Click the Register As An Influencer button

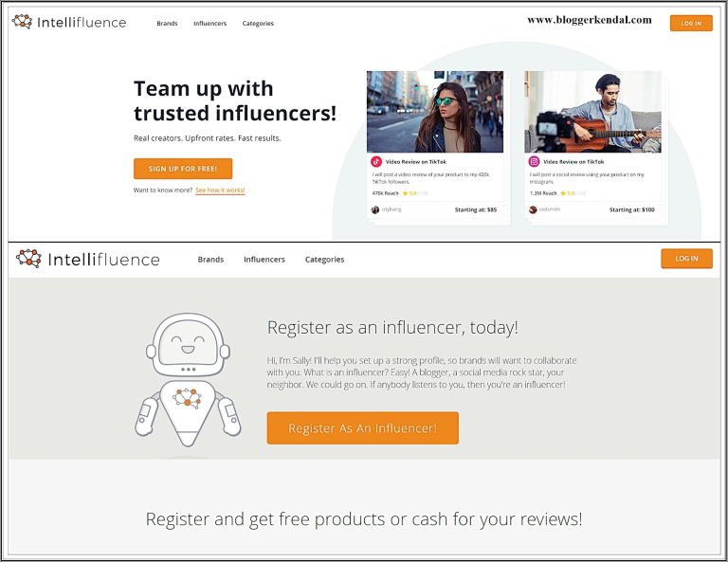[362, 428]
